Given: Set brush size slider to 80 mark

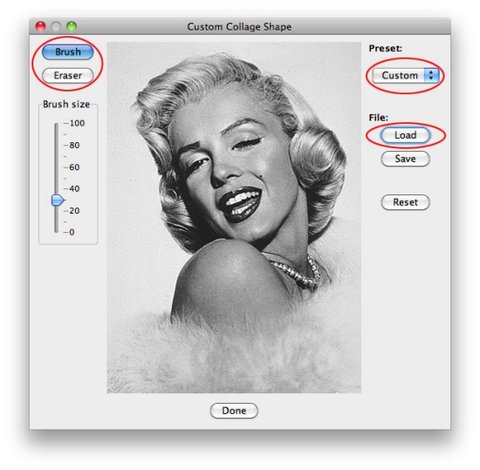Looking at the screenshot, I should click(56, 145).
